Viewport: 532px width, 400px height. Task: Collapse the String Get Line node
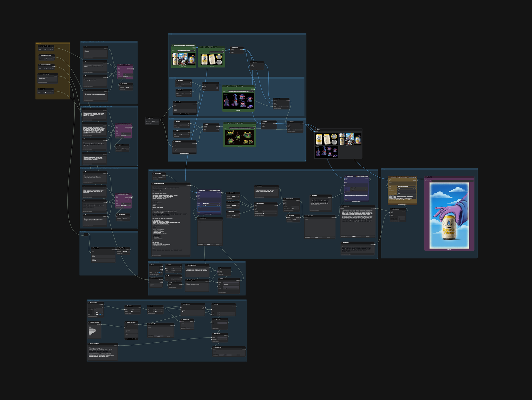(213, 334)
